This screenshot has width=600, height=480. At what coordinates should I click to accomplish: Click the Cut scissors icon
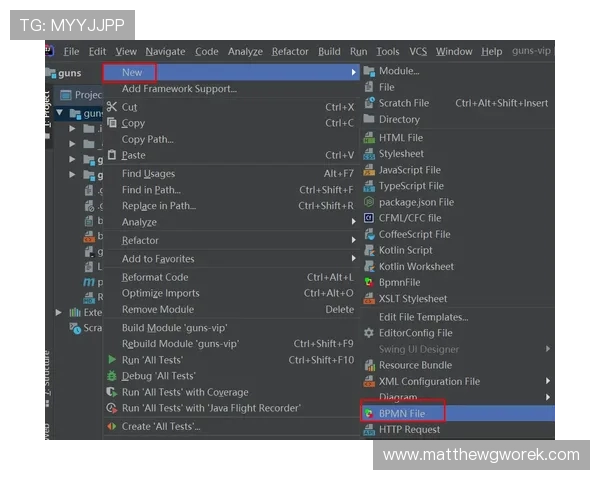tap(112, 107)
